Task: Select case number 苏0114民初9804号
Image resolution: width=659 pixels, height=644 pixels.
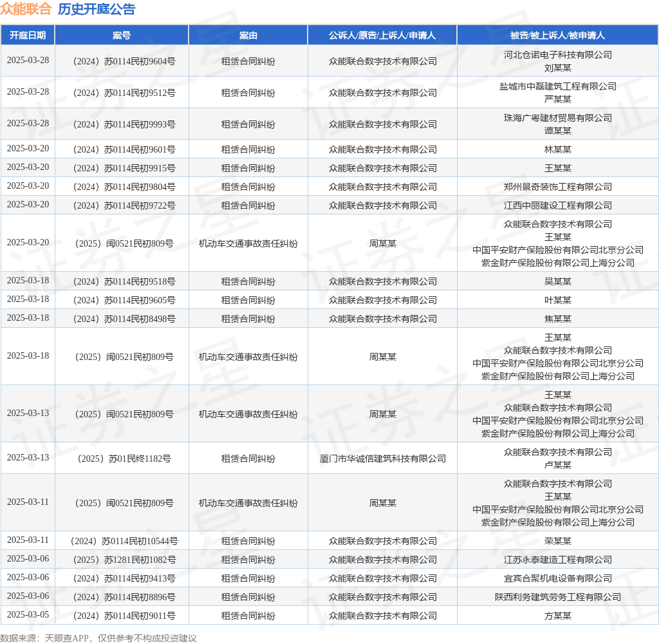Action: point(124,187)
